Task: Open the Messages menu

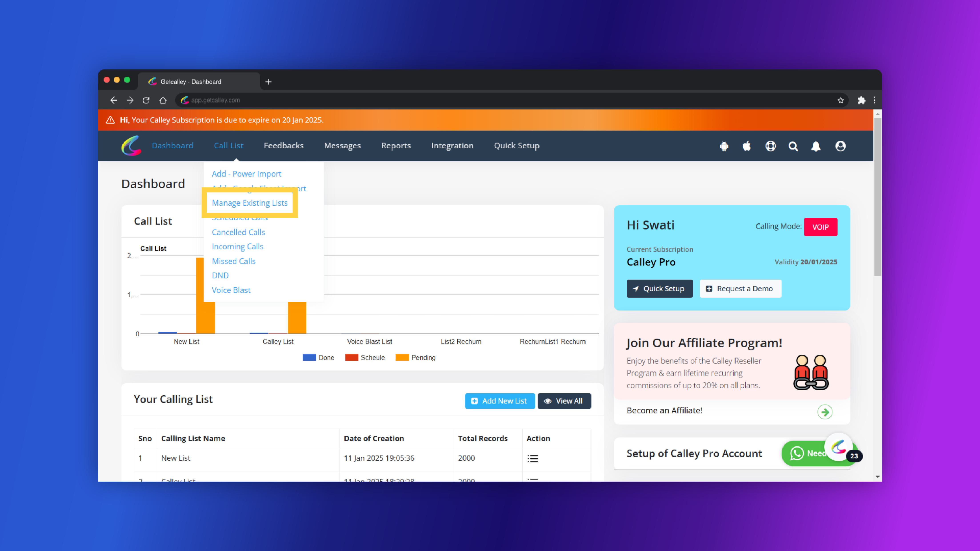Action: [x=342, y=146]
